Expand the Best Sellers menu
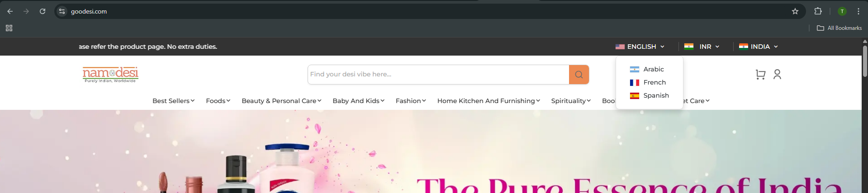Viewport: 868px width, 193px height. point(173,101)
